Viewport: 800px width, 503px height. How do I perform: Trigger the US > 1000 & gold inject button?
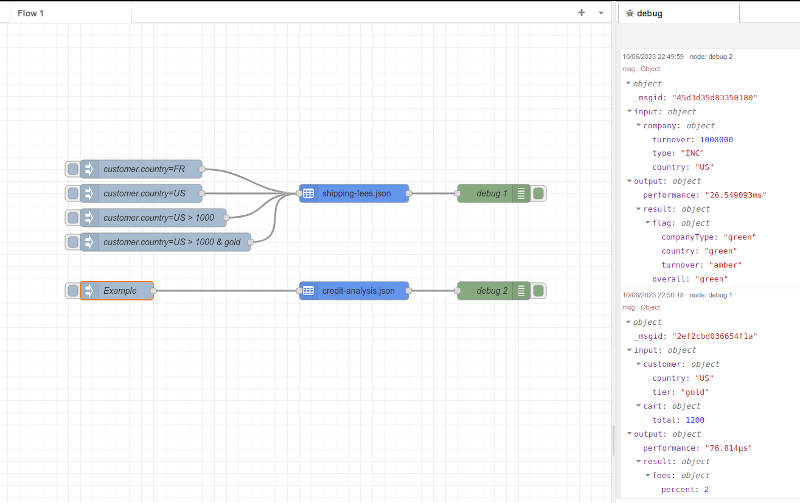tap(73, 242)
